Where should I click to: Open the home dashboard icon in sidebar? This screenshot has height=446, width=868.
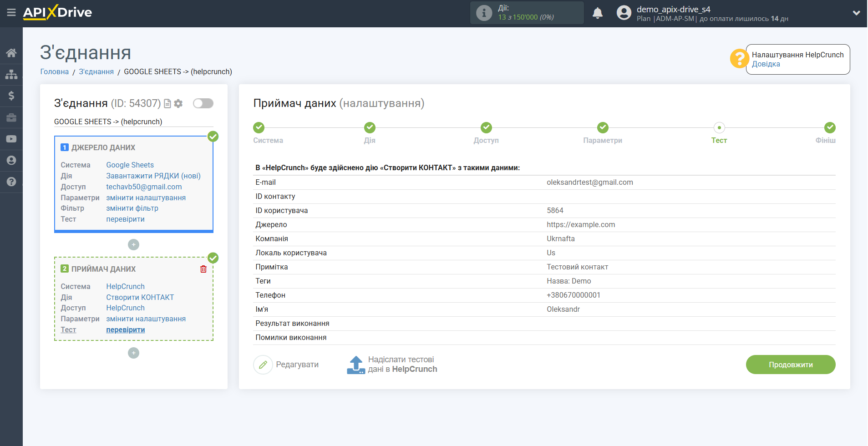tap(11, 53)
